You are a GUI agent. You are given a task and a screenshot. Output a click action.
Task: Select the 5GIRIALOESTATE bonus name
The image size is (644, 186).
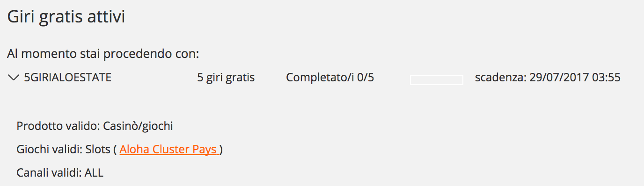tap(68, 78)
